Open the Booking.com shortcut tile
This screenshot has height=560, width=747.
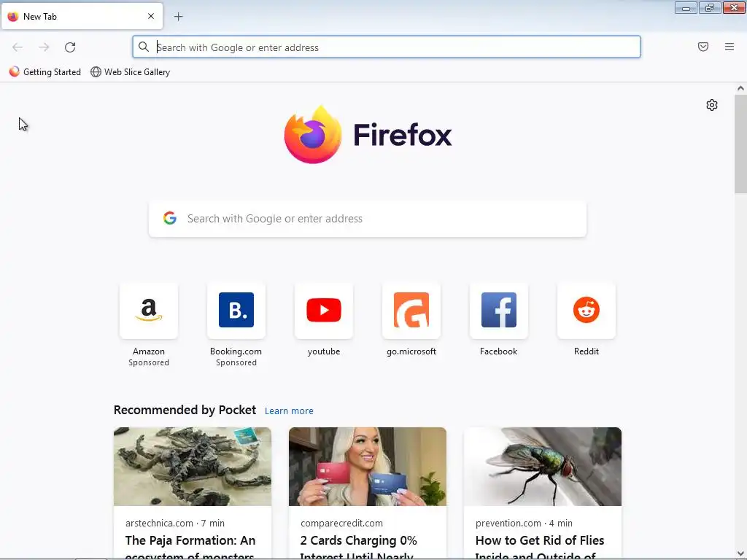coord(236,311)
